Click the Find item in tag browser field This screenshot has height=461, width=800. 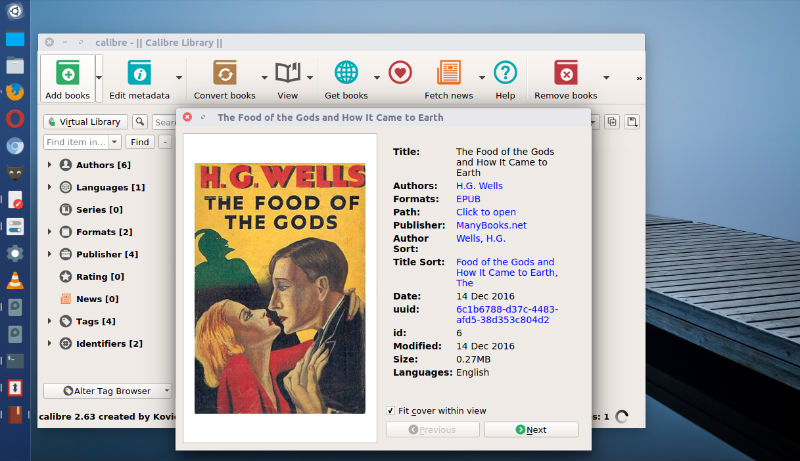76,142
